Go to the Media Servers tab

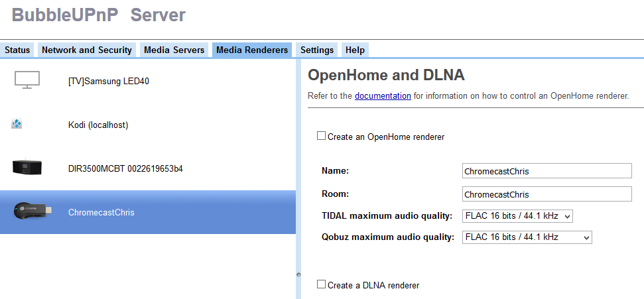tap(174, 50)
